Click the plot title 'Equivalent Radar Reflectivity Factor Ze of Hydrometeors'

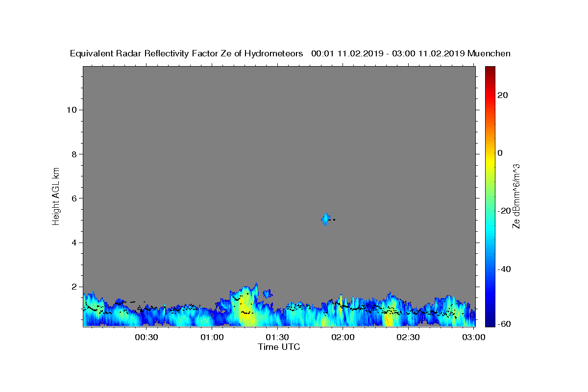tap(187, 53)
